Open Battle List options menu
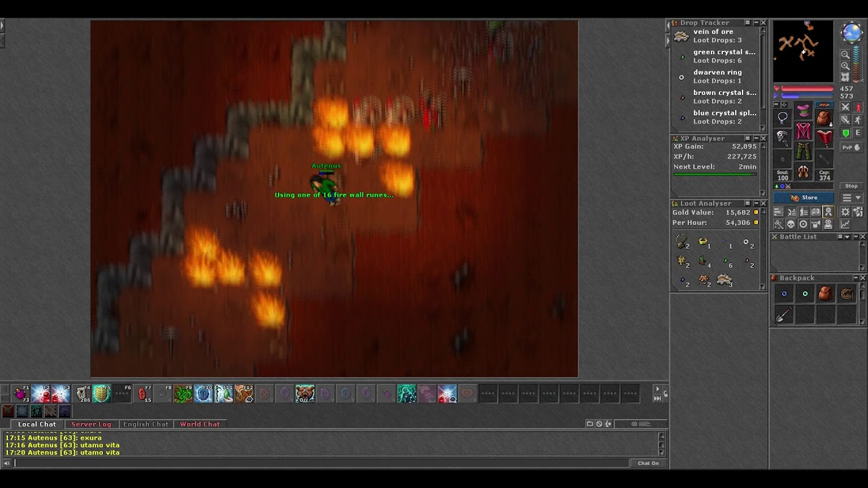This screenshot has width=868, height=488. (x=840, y=237)
